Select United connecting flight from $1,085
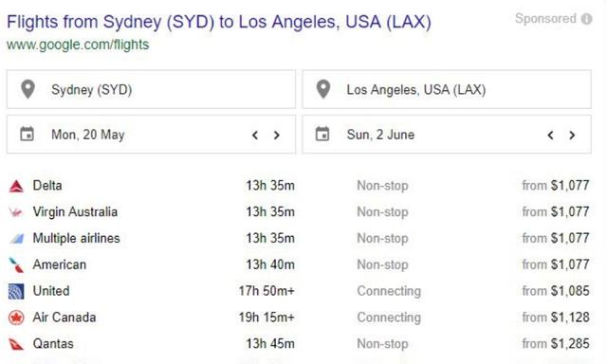Image resolution: width=607 pixels, height=364 pixels. (299, 291)
